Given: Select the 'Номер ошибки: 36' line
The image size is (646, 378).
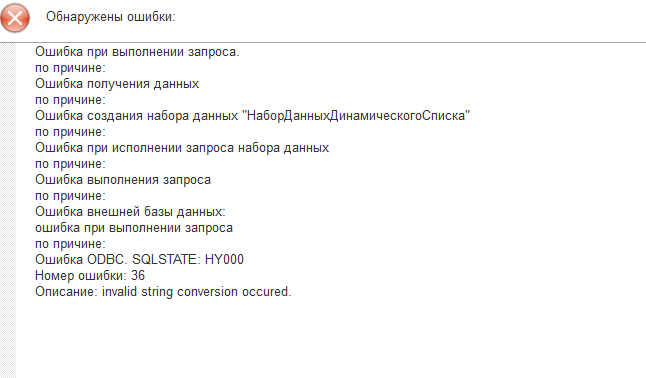Looking at the screenshot, I should (90, 275).
